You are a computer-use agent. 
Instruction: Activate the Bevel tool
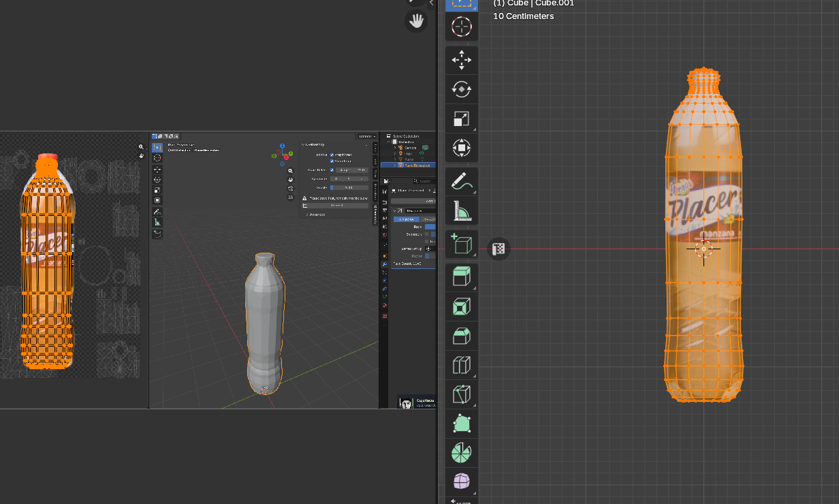coord(461,336)
